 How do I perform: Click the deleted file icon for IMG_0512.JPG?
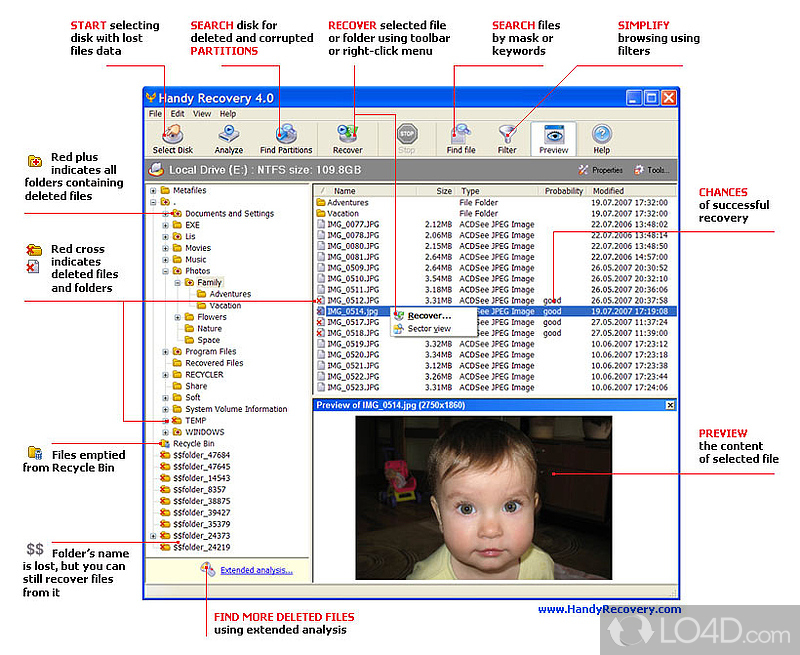[320, 301]
